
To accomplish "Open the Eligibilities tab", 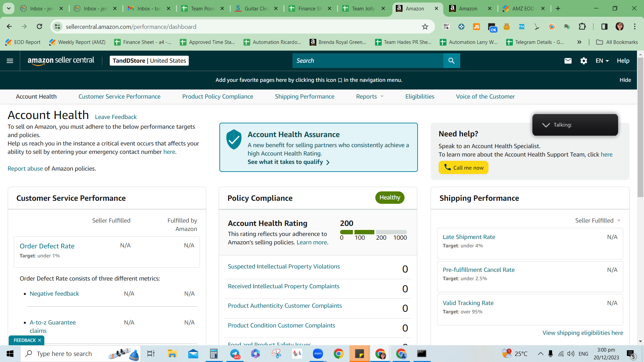I will click(420, 97).
